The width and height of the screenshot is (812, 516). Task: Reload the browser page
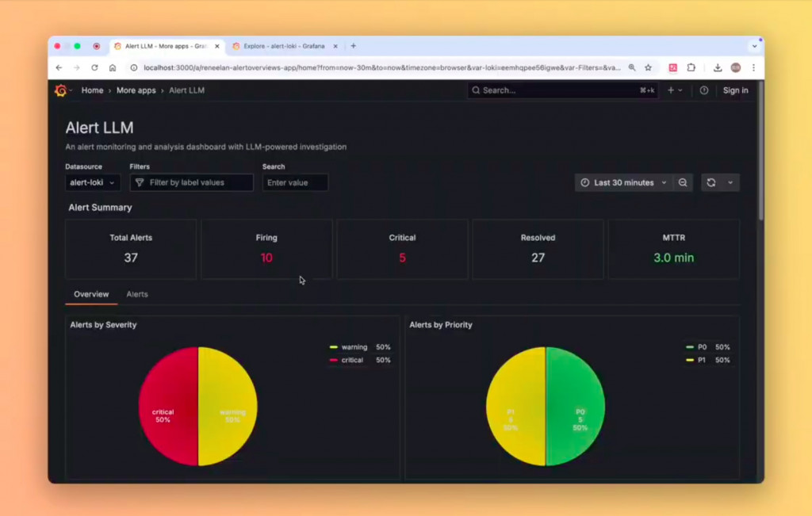pyautogui.click(x=94, y=68)
